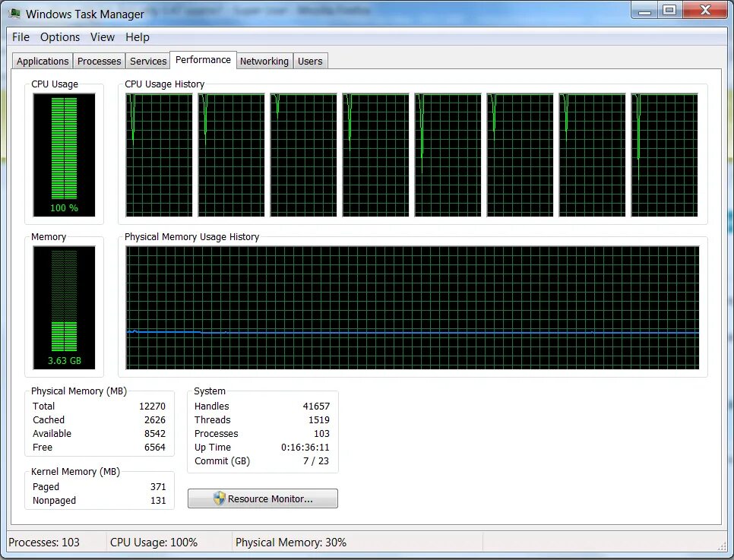
Task: Click the Up Time value 0:16:36:11
Action: click(305, 447)
